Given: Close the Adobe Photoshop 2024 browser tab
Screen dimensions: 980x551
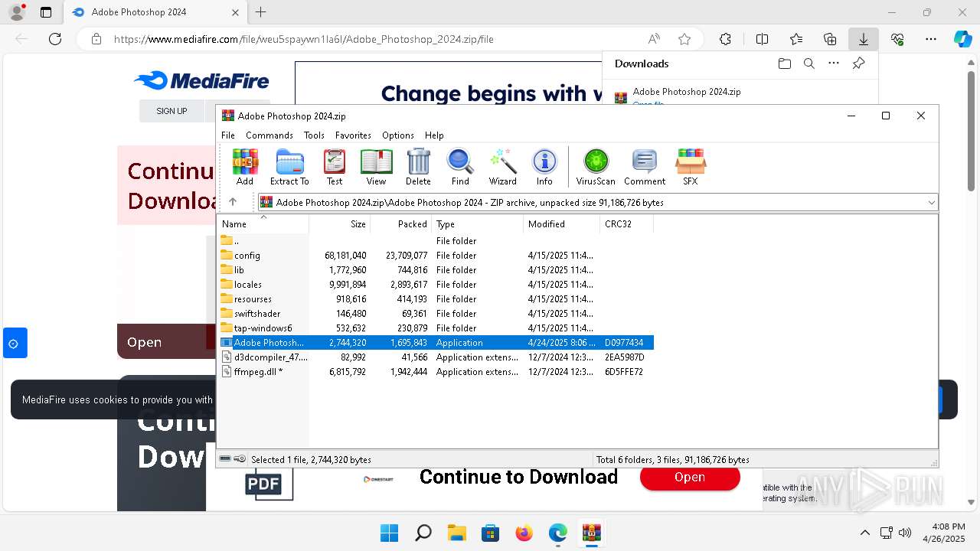Looking at the screenshot, I should pyautogui.click(x=235, y=12).
